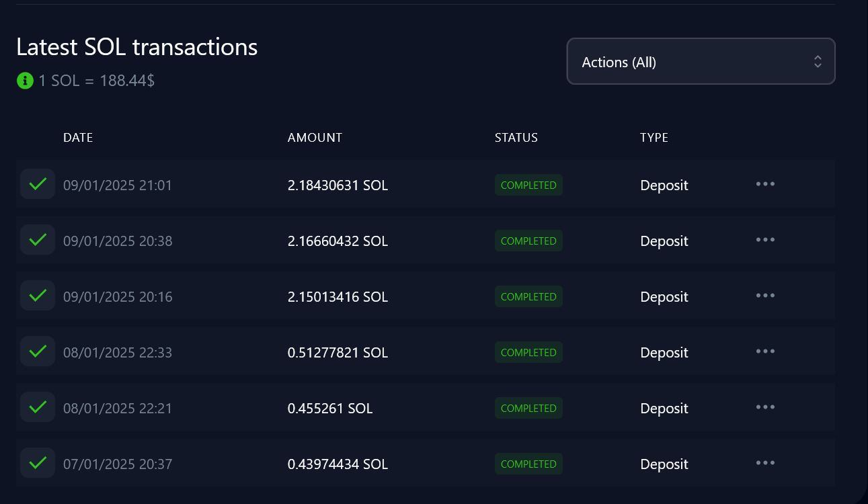Open the Actions (All) filter dropdown
The width and height of the screenshot is (868, 504).
(701, 62)
